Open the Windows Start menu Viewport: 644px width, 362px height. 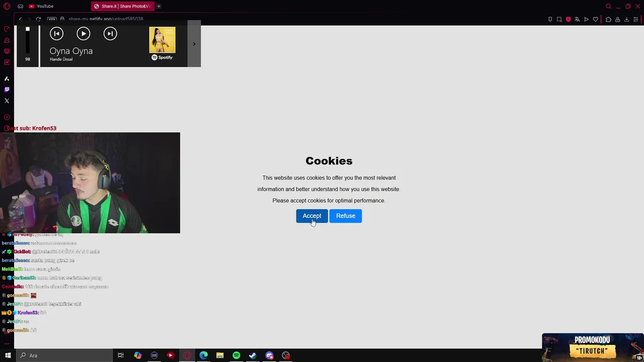pyautogui.click(x=8, y=355)
